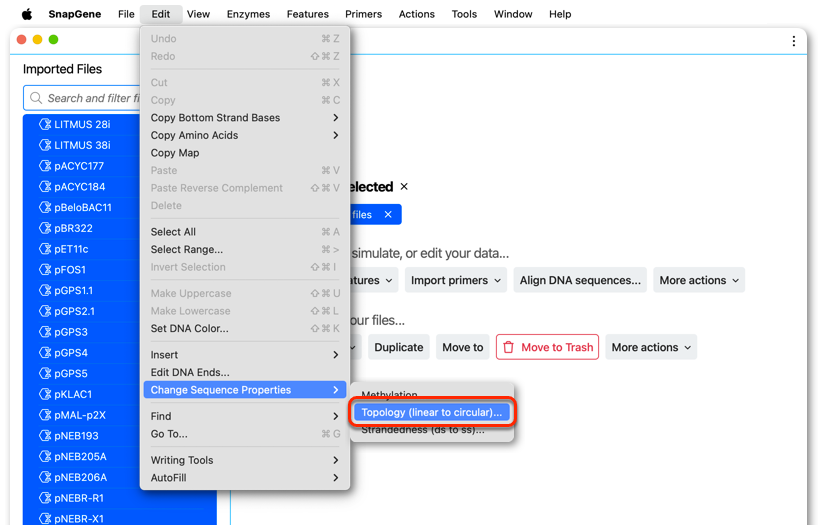Open More actions next to Align DNA sequences
Viewport: 823px width, 530px height.
(699, 280)
